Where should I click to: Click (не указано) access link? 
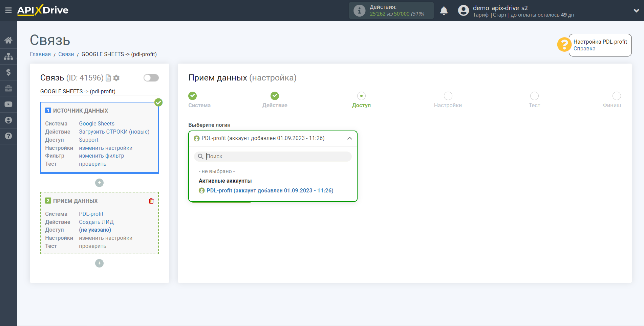tap(95, 230)
